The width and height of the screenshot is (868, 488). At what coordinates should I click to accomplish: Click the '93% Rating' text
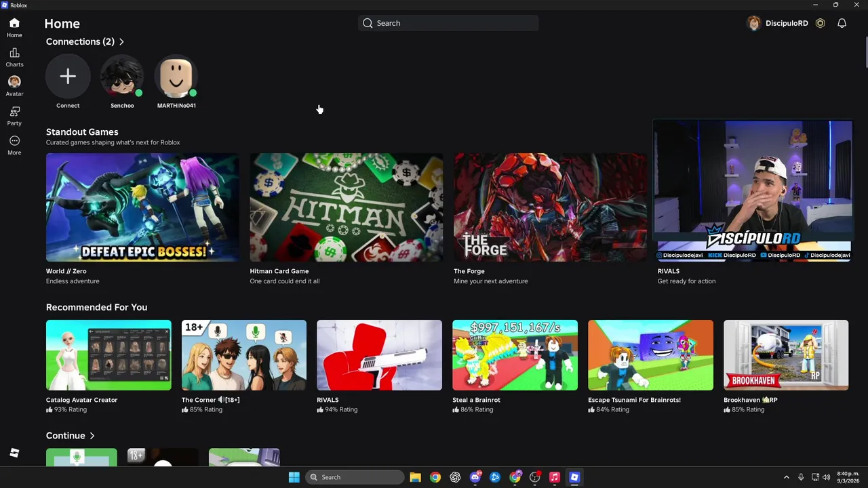tap(70, 409)
